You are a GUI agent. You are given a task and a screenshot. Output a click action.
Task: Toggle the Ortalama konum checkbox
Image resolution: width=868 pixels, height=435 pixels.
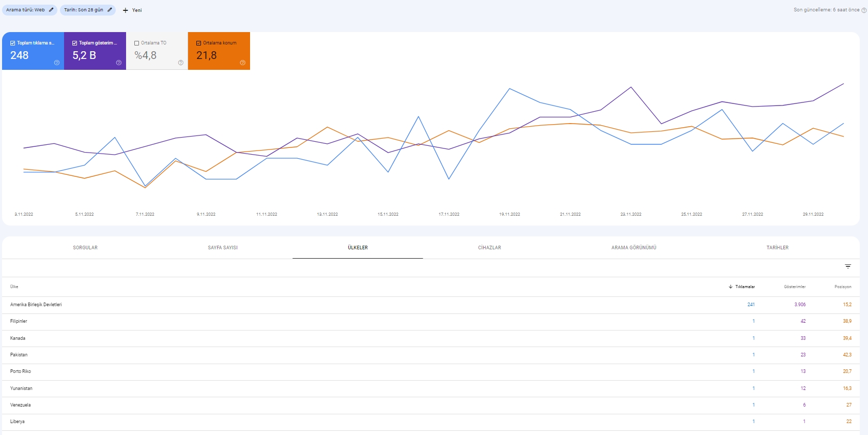[x=199, y=43]
